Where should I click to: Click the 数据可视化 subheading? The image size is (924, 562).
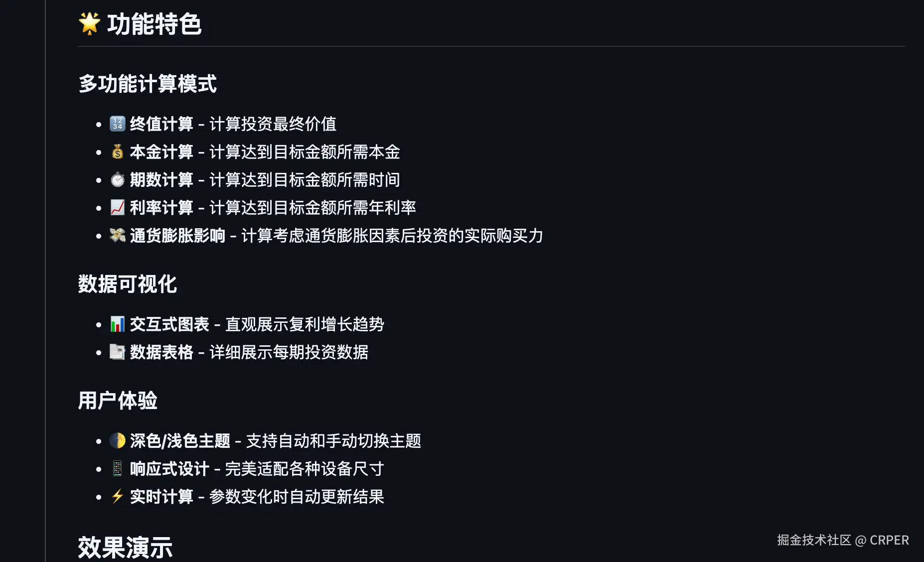[x=128, y=284]
